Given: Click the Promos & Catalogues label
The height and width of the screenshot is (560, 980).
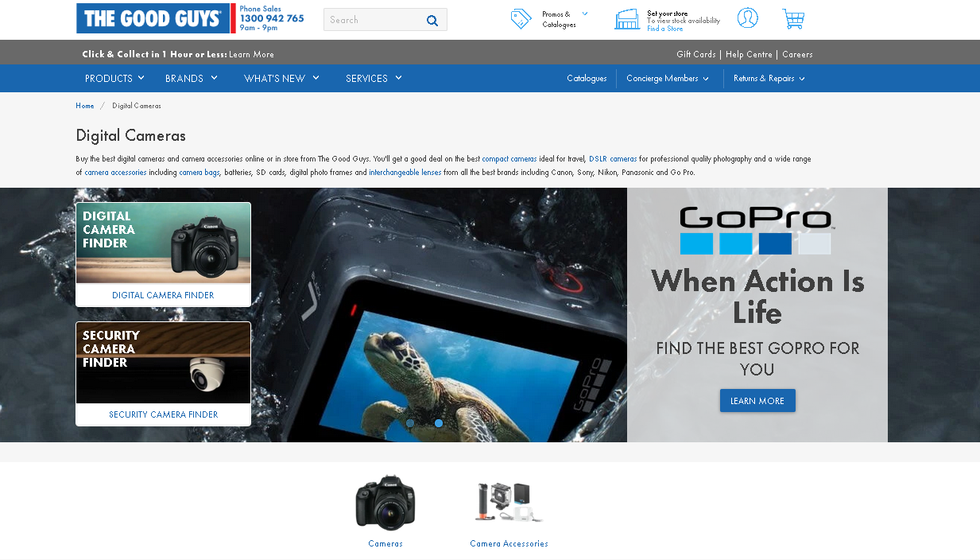Looking at the screenshot, I should pos(560,19).
